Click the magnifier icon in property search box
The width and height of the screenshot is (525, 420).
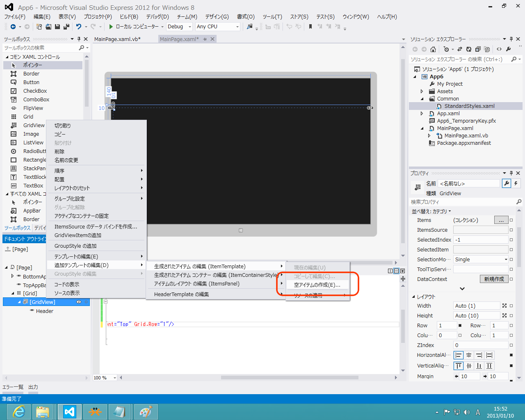[519, 202]
